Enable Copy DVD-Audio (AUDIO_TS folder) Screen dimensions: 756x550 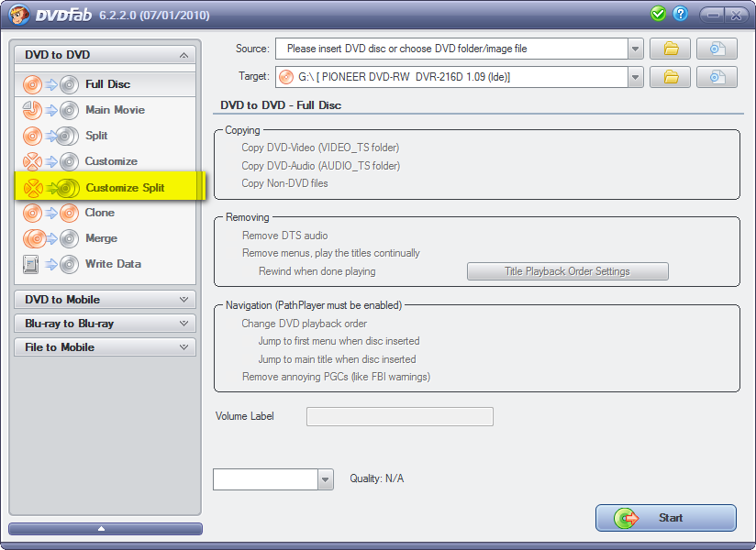coord(320,166)
